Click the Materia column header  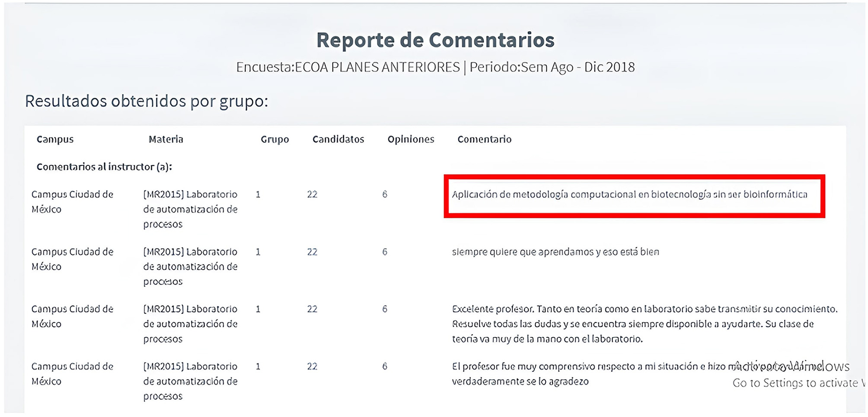pos(166,139)
